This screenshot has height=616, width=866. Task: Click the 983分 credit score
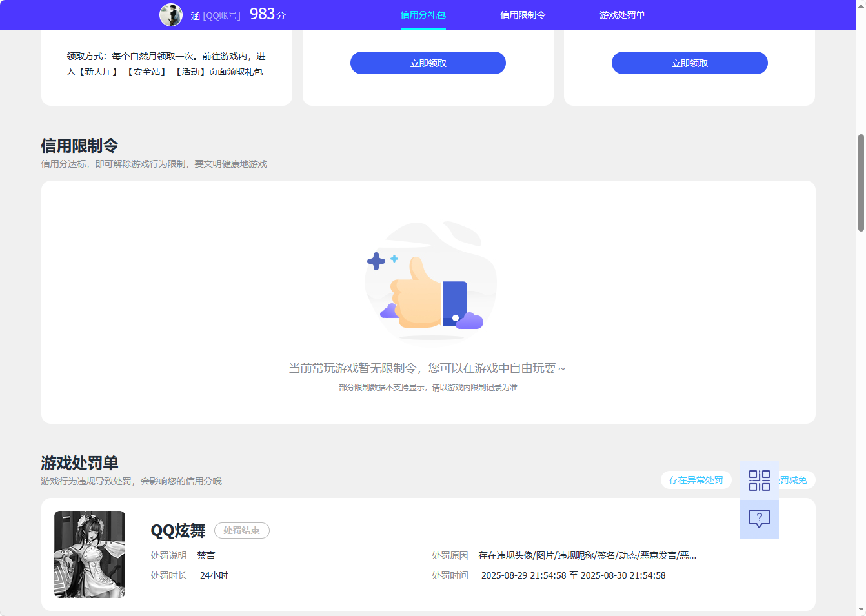coord(268,14)
